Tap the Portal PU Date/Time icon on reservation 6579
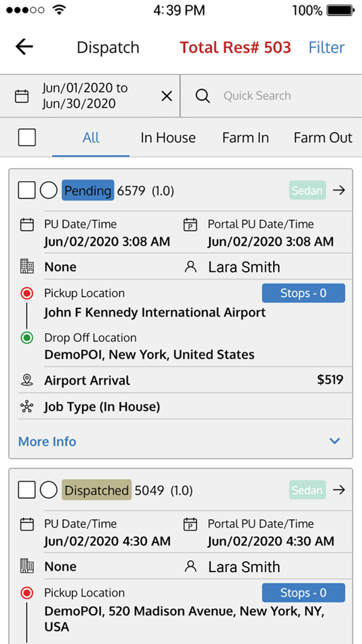 pos(190,225)
